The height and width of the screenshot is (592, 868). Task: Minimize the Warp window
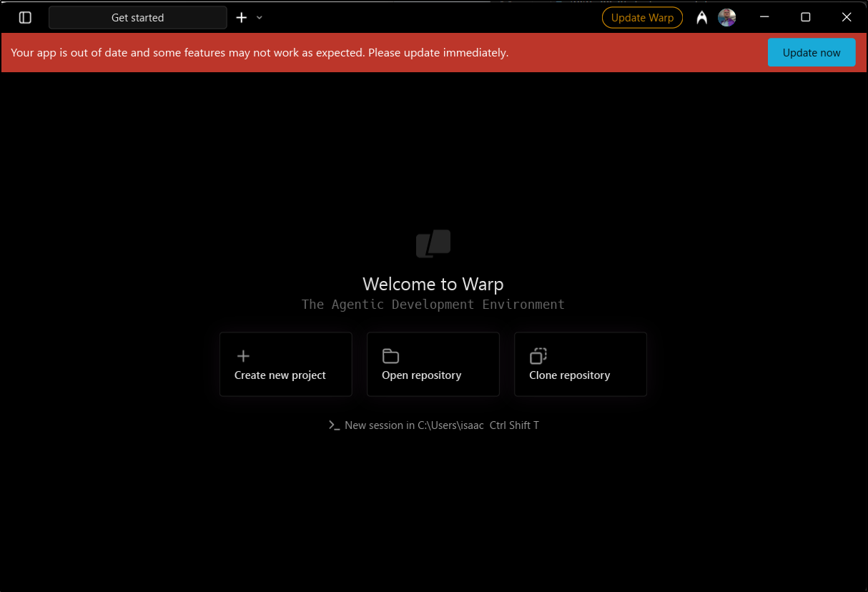coord(764,17)
